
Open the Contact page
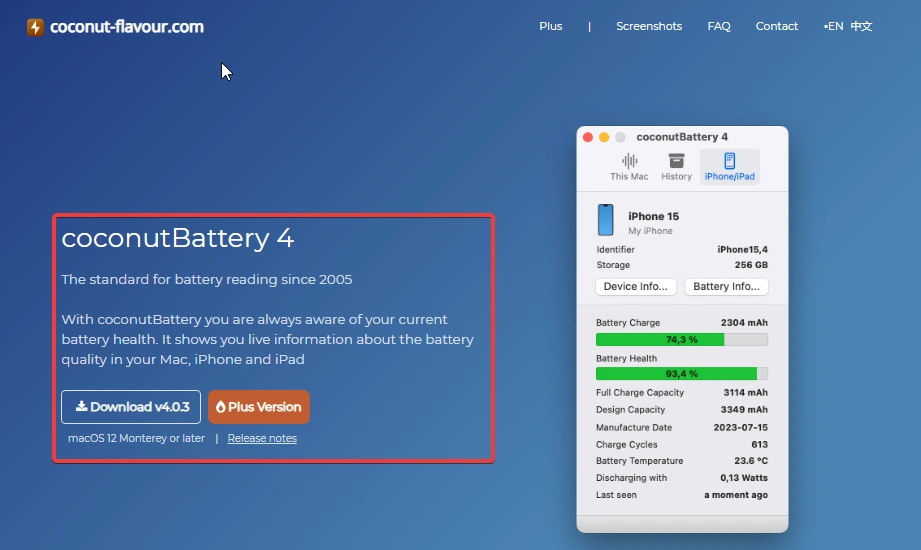point(777,26)
